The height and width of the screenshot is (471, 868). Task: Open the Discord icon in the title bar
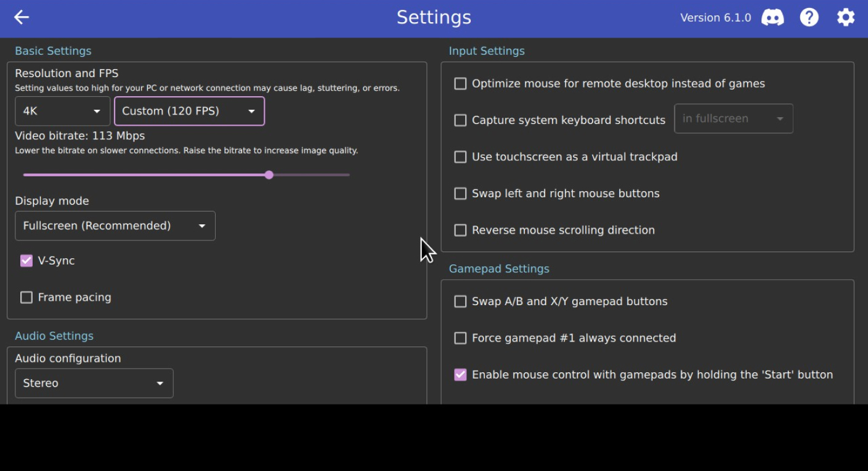[x=773, y=17]
